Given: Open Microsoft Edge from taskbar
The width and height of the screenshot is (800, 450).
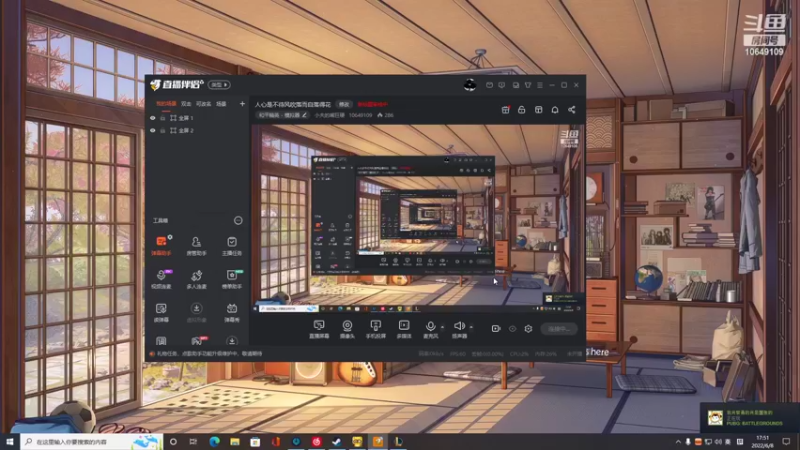Looking at the screenshot, I should click(214, 442).
